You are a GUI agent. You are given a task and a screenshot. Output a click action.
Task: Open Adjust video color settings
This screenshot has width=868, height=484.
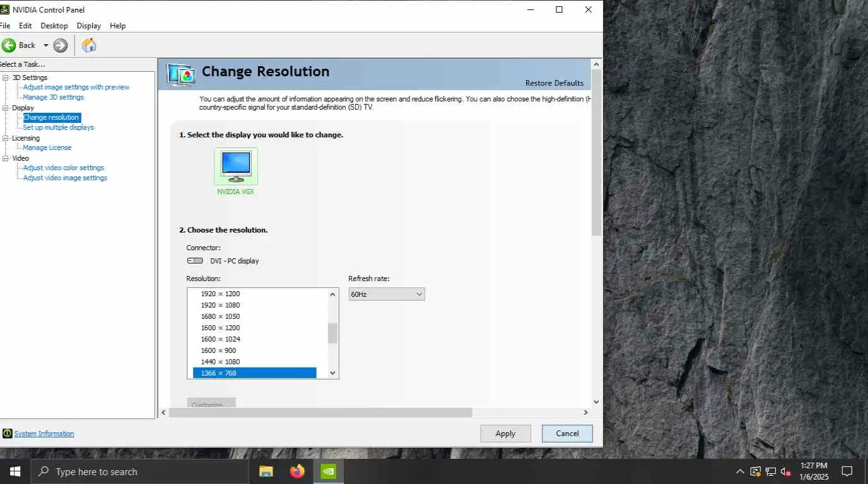click(64, 168)
